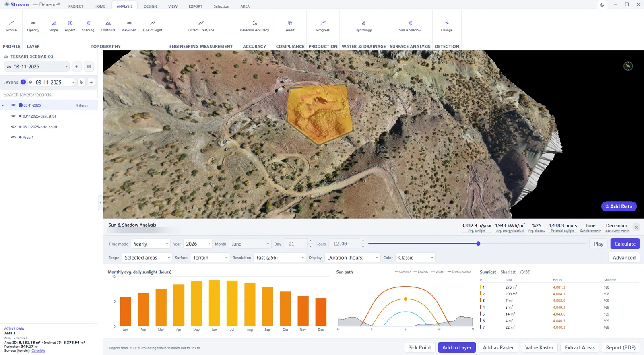Open the Progress production tool
644x355 pixels.
click(x=323, y=26)
